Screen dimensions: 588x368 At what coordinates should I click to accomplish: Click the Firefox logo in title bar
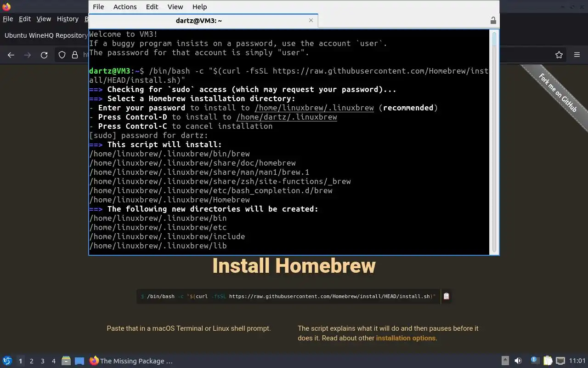(6, 7)
